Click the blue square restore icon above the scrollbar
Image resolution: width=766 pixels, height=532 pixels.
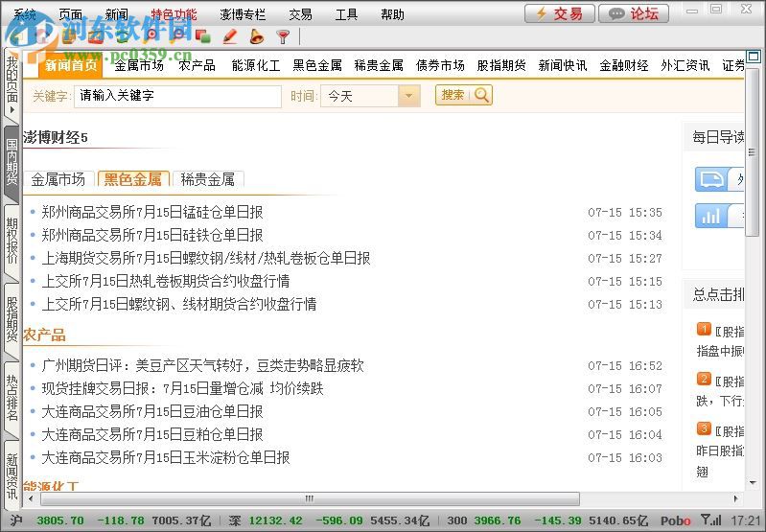point(754,57)
